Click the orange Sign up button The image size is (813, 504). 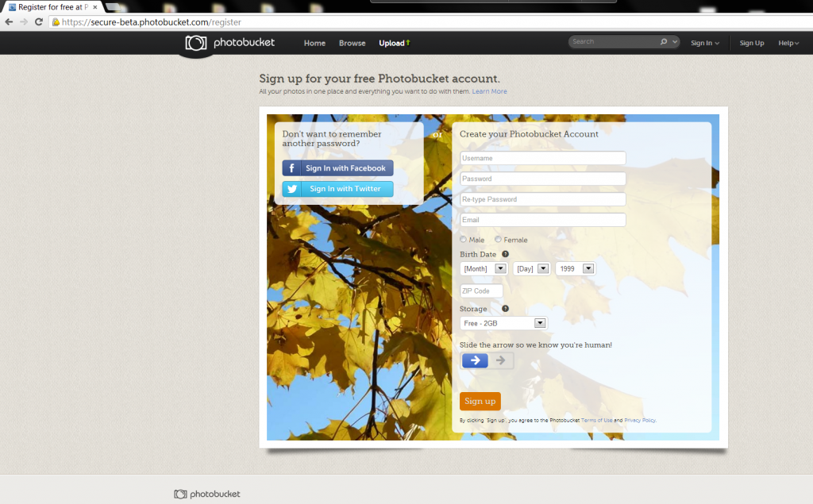coord(480,401)
